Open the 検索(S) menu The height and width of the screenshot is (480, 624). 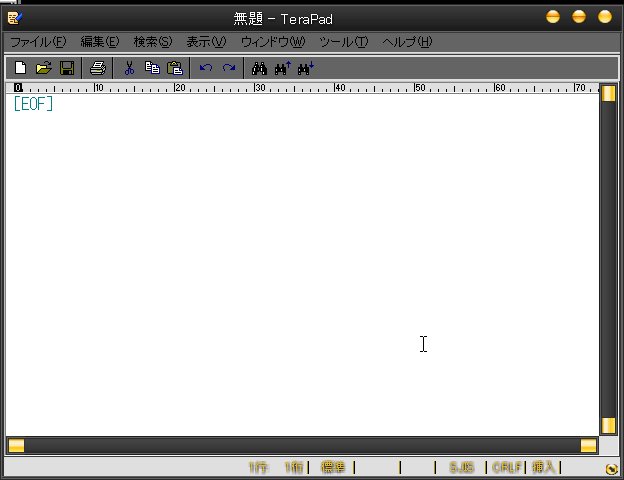coord(153,42)
